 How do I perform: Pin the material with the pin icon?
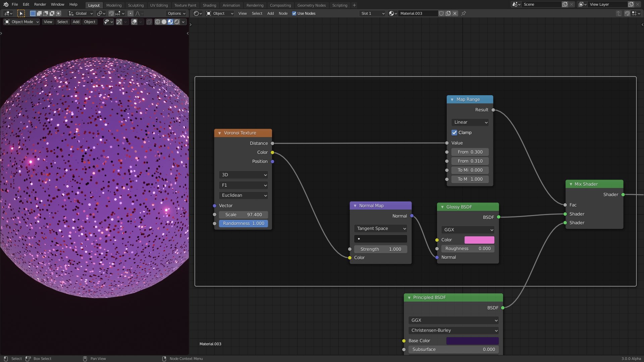464,13
